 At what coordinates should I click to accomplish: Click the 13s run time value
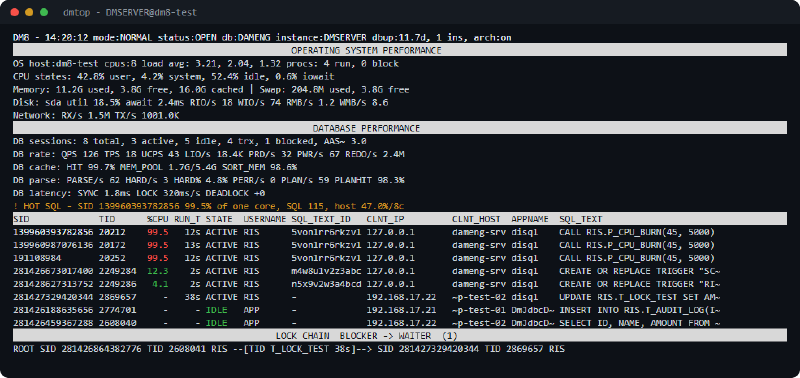pos(192,245)
